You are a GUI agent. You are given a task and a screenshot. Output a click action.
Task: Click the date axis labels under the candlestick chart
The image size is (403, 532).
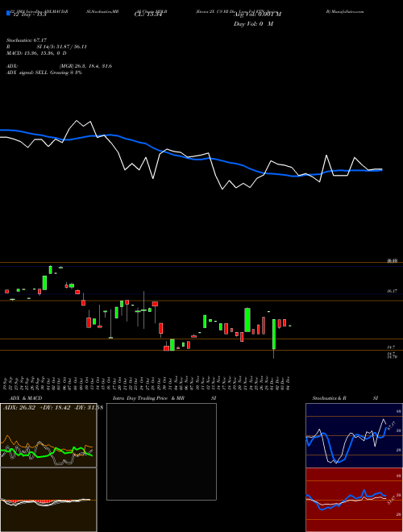pos(147,383)
